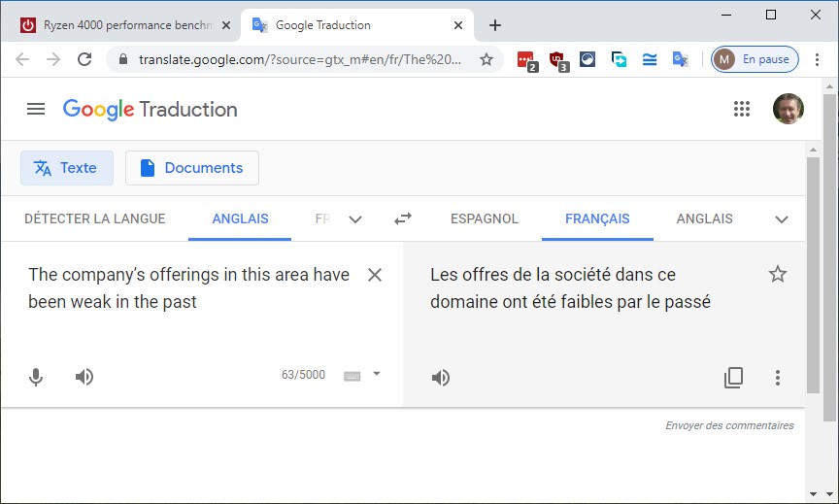Click the microphone voice input icon

click(x=36, y=377)
